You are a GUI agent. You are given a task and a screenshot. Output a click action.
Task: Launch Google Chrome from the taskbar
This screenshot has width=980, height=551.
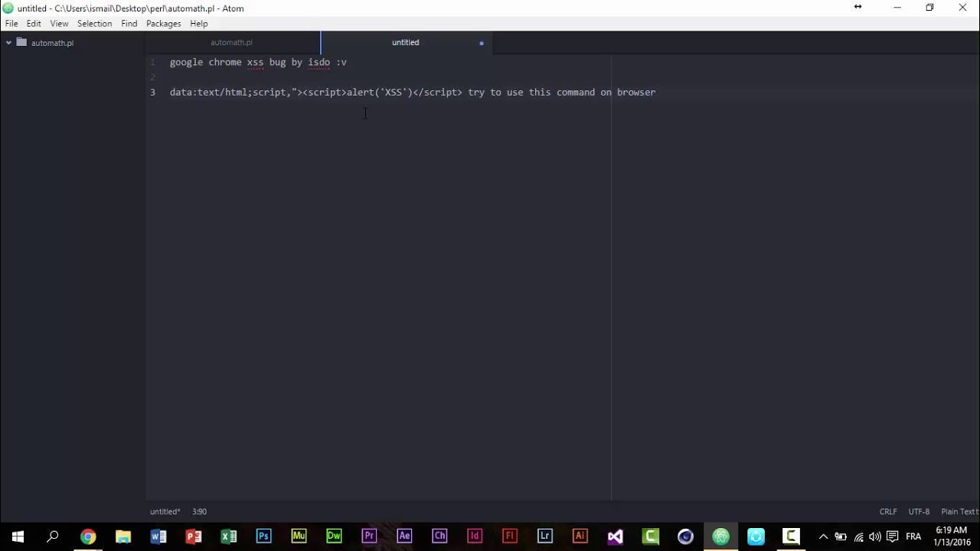pos(88,536)
